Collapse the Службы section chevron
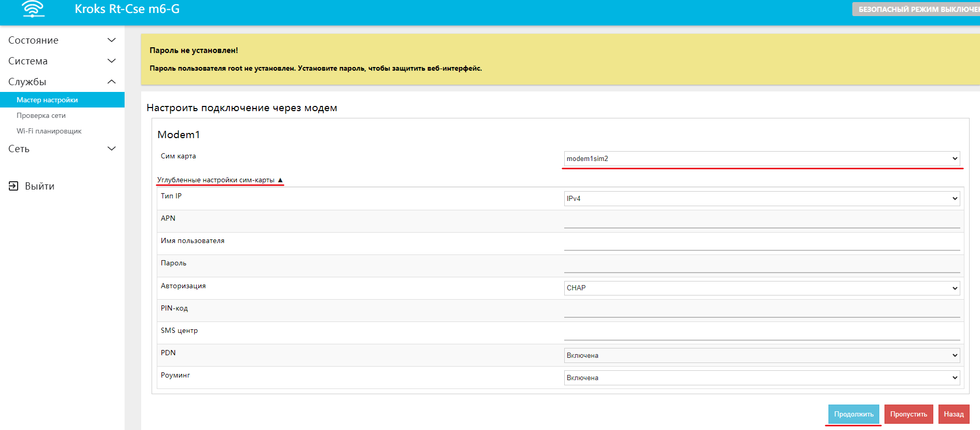Image resolution: width=980 pixels, height=430 pixels. click(x=111, y=82)
